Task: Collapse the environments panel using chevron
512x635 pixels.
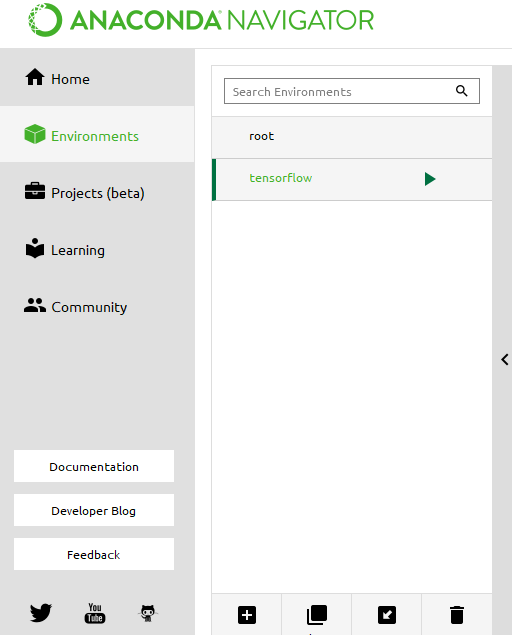Action: (504, 359)
